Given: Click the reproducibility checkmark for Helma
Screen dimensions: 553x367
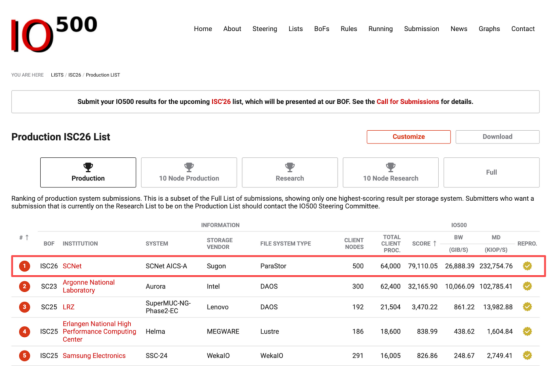Looking at the screenshot, I should click(x=527, y=331).
